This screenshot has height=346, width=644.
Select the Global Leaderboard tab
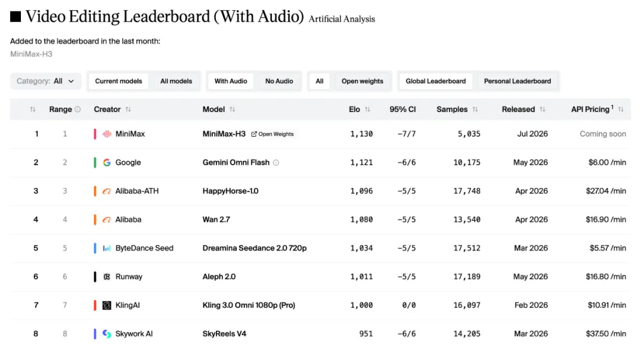[436, 81]
